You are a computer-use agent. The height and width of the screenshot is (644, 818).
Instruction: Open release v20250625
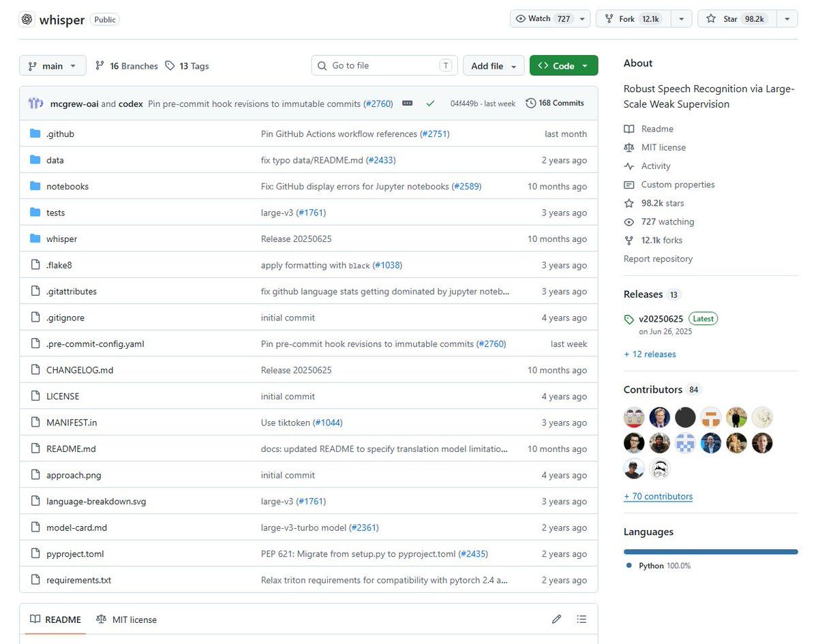pos(661,319)
